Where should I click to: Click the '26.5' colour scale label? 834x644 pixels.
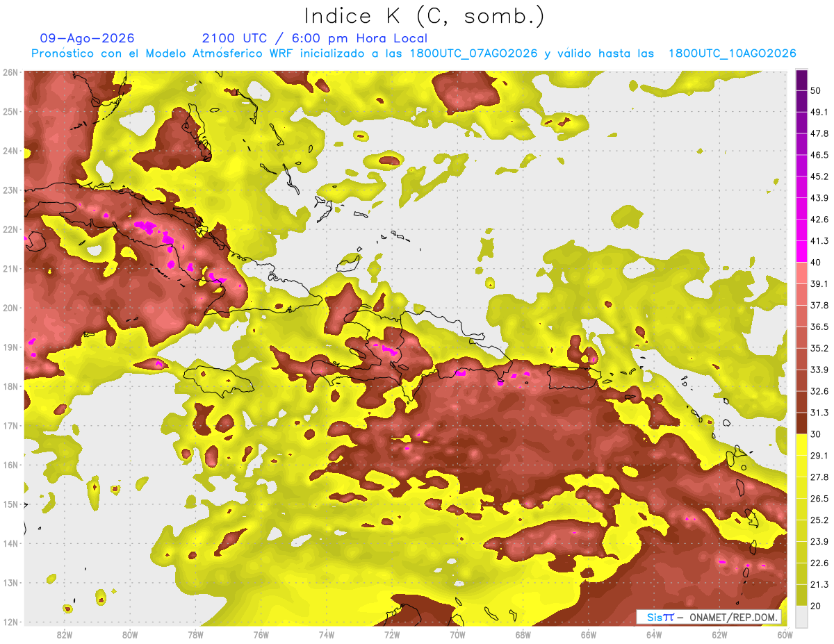click(819, 499)
